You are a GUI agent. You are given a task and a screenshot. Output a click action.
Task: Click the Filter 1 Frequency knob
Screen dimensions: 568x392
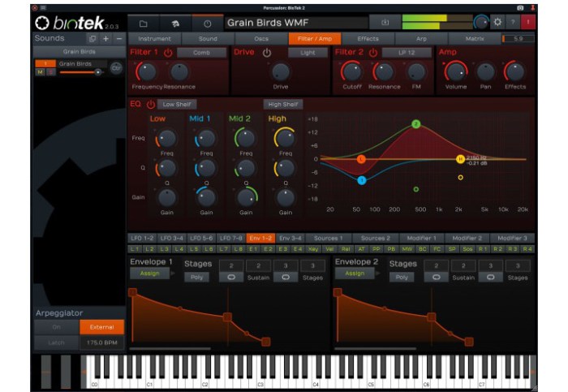(146, 71)
